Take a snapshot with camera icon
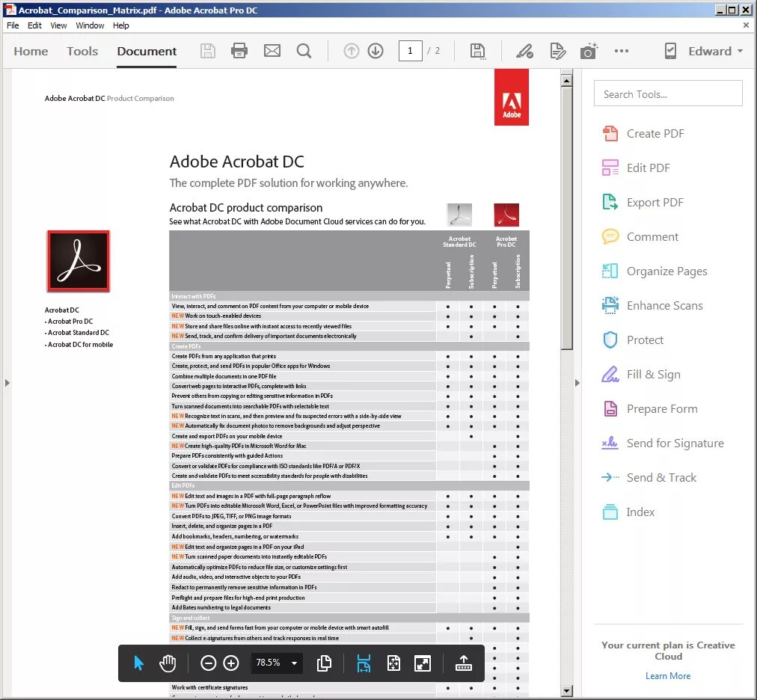Image resolution: width=757 pixels, height=700 pixels. coord(589,51)
